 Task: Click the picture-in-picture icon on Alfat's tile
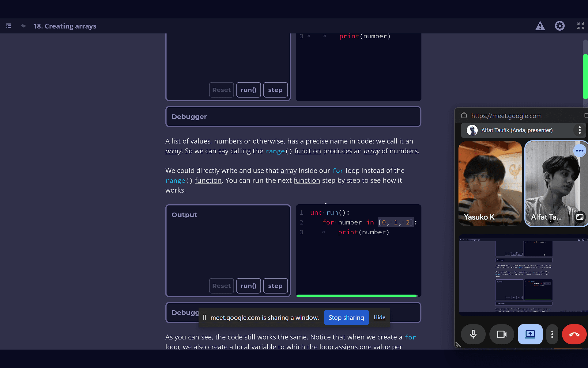[579, 217]
